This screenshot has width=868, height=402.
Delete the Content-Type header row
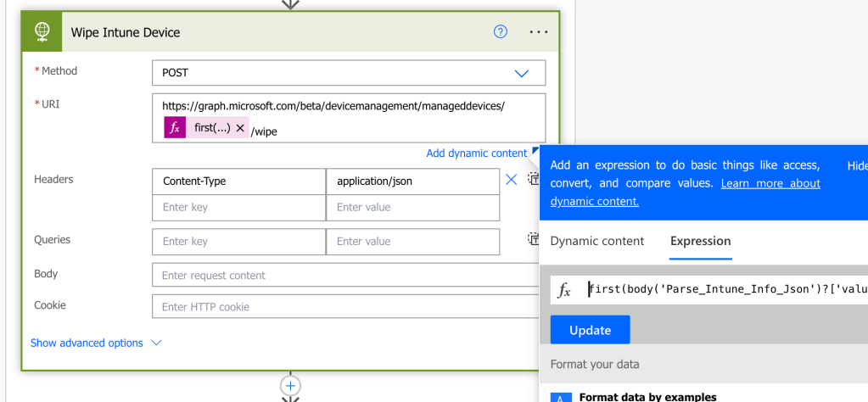(512, 180)
